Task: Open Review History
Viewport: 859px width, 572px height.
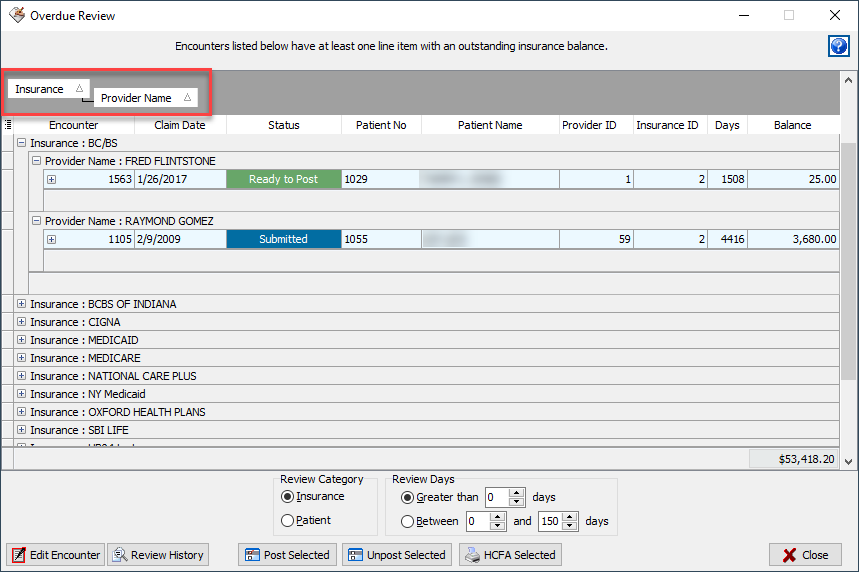Action: [157, 555]
